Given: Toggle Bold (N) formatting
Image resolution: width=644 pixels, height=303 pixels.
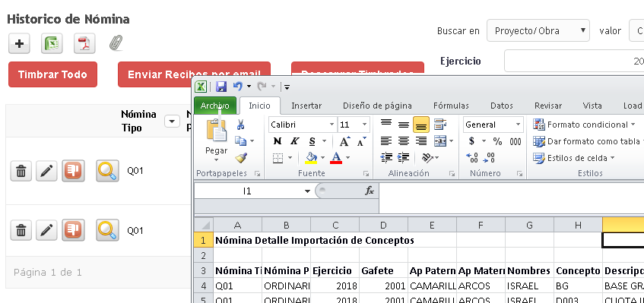Looking at the screenshot, I should click(278, 141).
